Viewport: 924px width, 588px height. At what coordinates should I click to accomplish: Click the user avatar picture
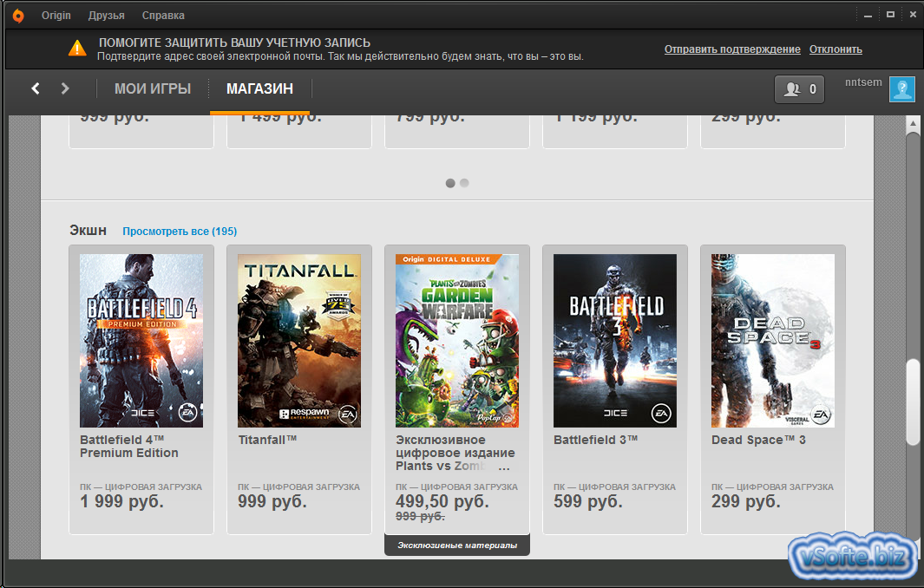click(901, 89)
